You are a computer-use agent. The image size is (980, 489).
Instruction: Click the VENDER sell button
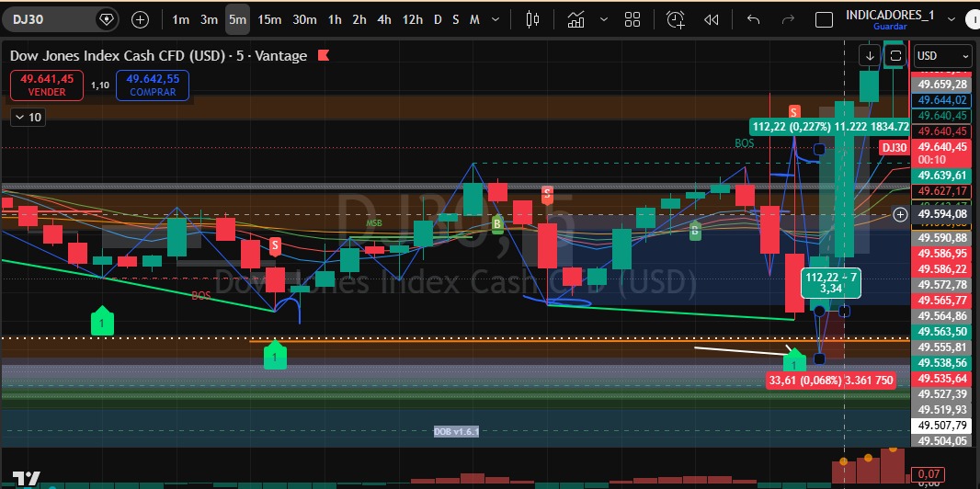tap(47, 85)
